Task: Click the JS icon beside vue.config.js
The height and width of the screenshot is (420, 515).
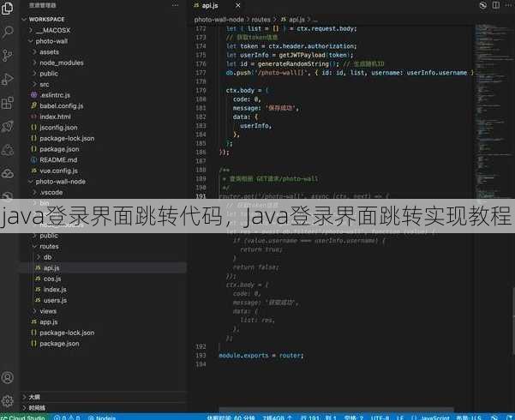Action: click(x=33, y=171)
